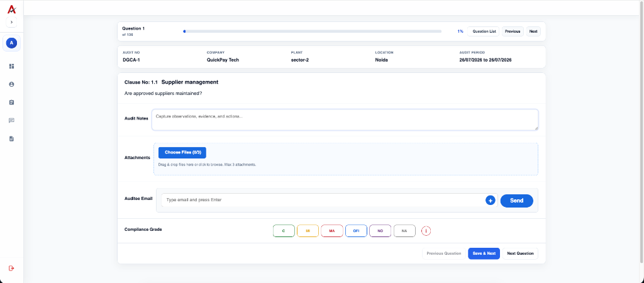The width and height of the screenshot is (644, 283).
Task: Select compliance grade C
Action: click(284, 231)
